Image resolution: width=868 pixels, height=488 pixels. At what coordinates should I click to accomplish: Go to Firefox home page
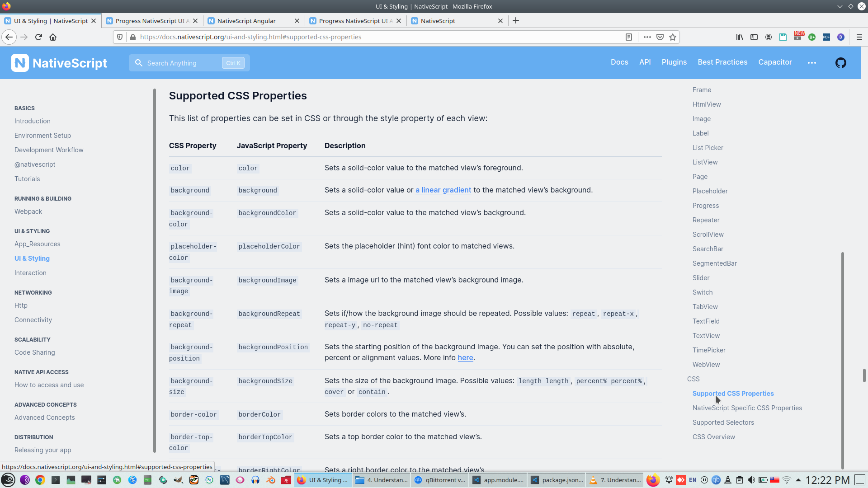coord(53,37)
